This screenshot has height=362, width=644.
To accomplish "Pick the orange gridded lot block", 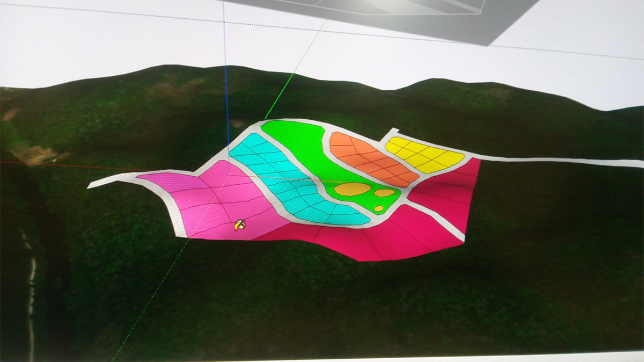I will click(370, 158).
